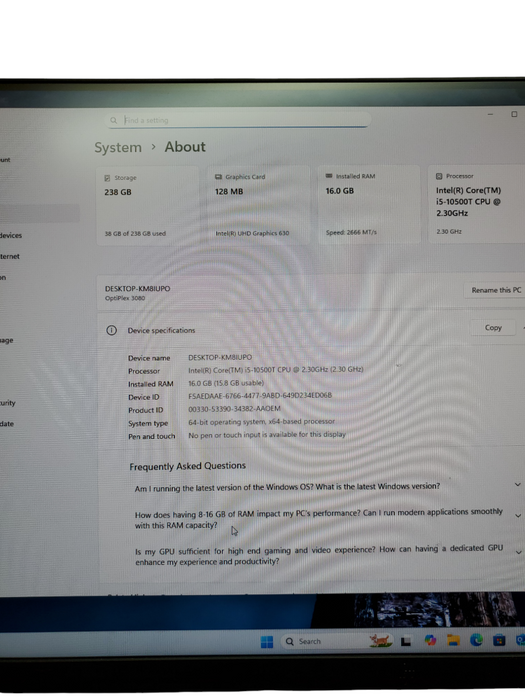This screenshot has width=525, height=700.
Task: Click the '64-bit operating system' value
Action: click(x=261, y=421)
